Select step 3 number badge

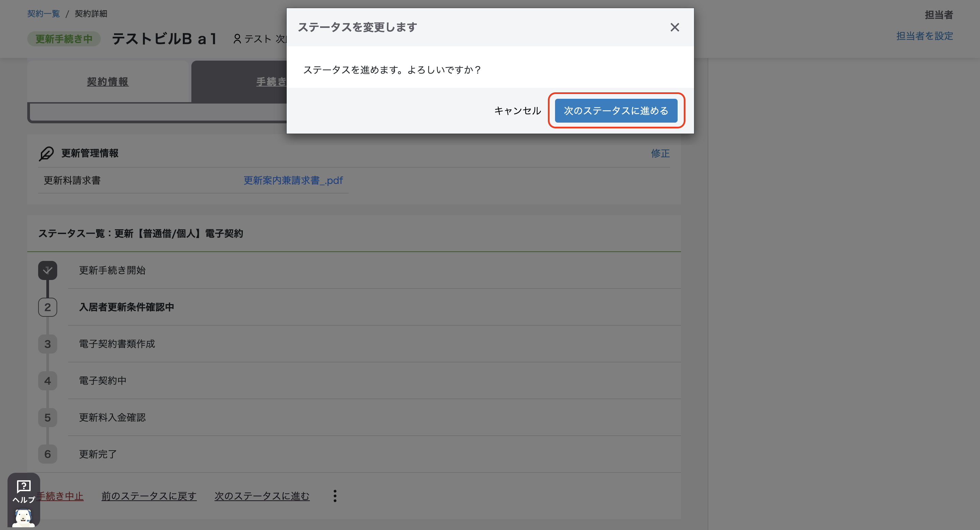tap(48, 344)
